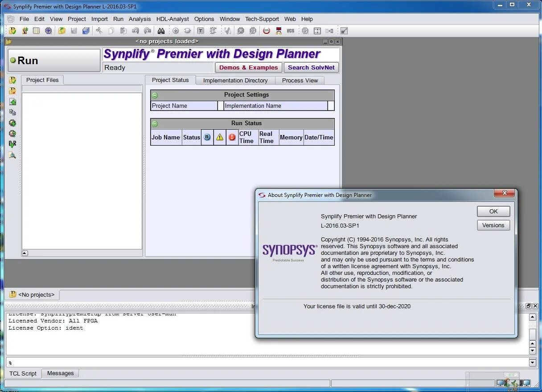Click the red hierarchy toolbar icon
Screen dimensions: 542x392
[279, 31]
